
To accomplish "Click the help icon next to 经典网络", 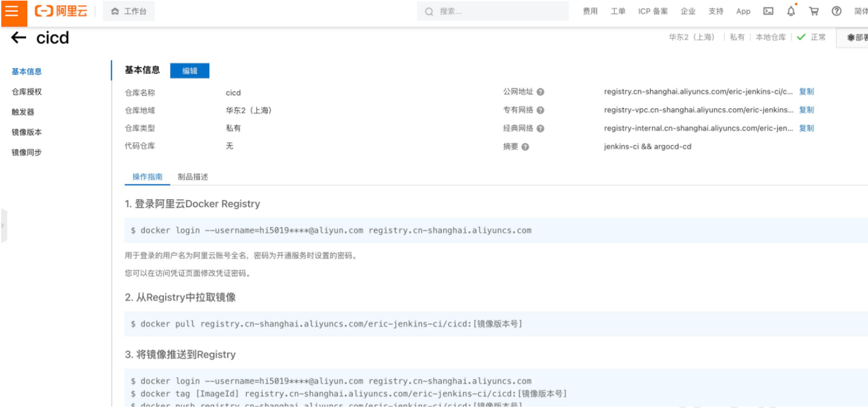I will [x=540, y=129].
